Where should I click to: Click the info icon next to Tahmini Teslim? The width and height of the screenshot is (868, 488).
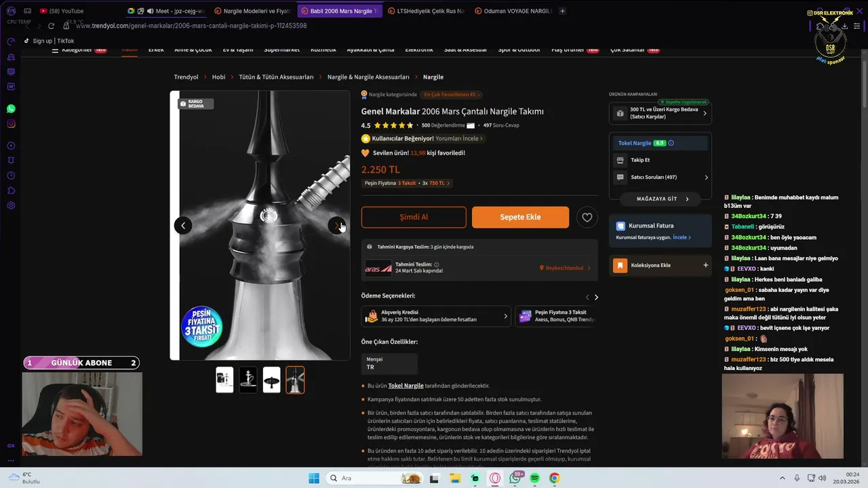click(x=436, y=264)
